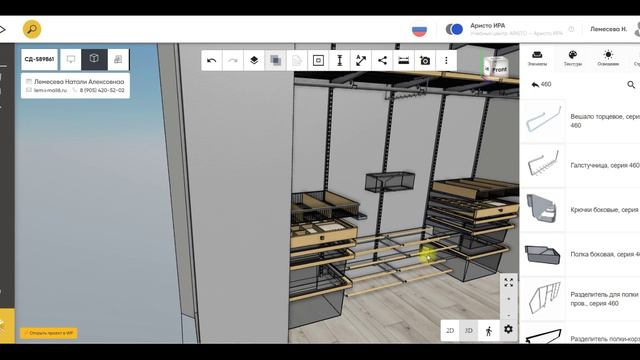Select Разделитель для полки thumbnail
The height and width of the screenshot is (360, 640).
(543, 299)
